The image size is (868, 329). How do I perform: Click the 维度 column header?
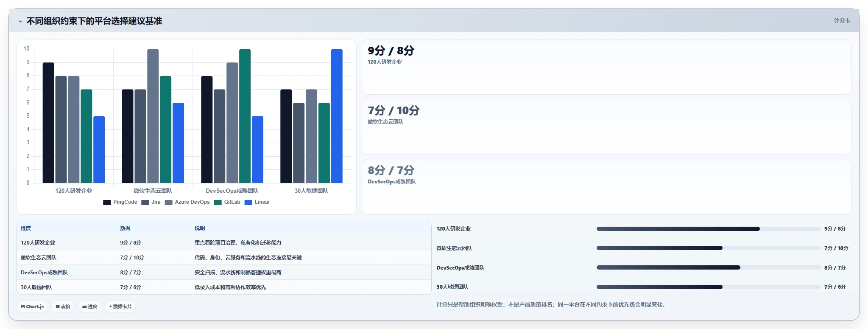[26, 228]
